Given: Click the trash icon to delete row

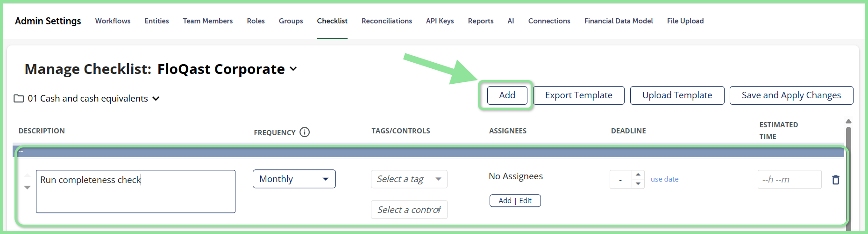Looking at the screenshot, I should [836, 180].
